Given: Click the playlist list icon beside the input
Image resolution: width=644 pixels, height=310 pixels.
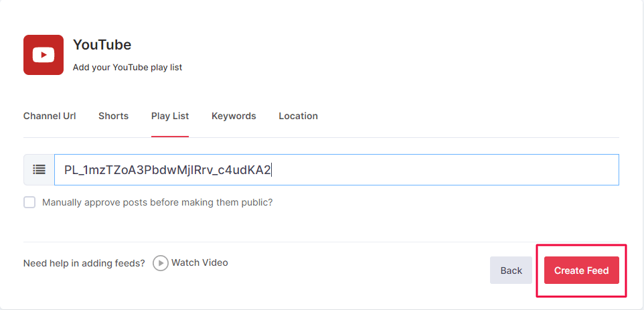Looking at the screenshot, I should (39, 170).
